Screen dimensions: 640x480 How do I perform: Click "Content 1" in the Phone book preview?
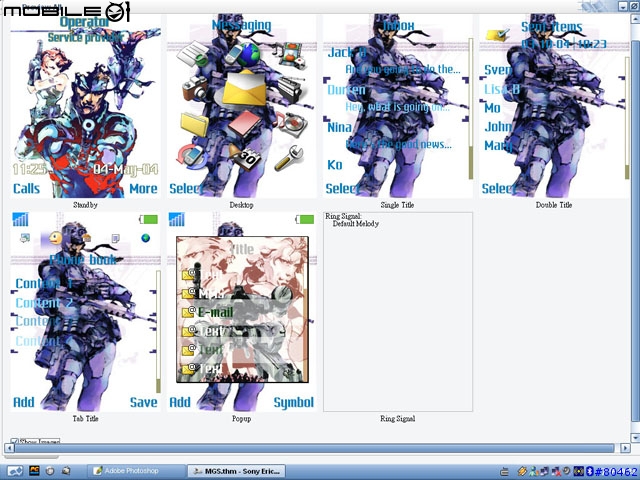[44, 283]
